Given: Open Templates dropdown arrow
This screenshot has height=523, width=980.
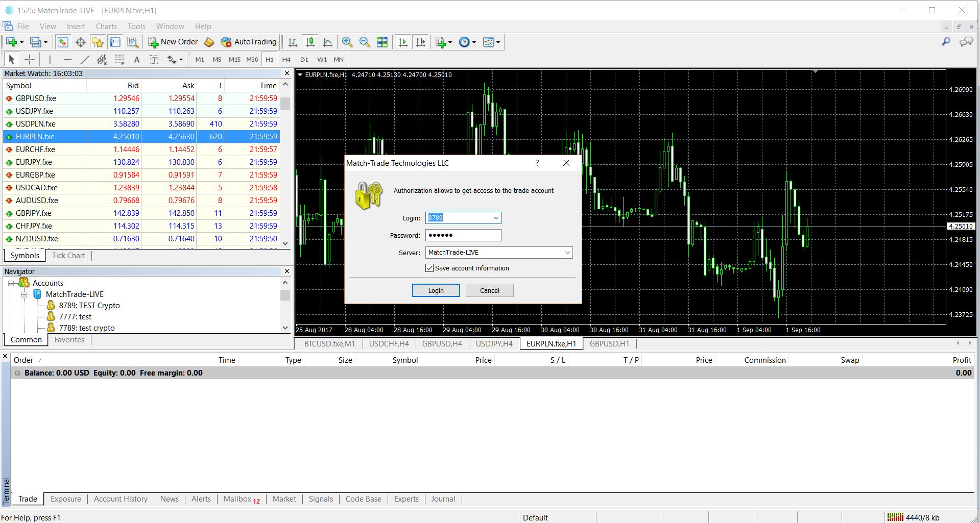Looking at the screenshot, I should tap(498, 42).
